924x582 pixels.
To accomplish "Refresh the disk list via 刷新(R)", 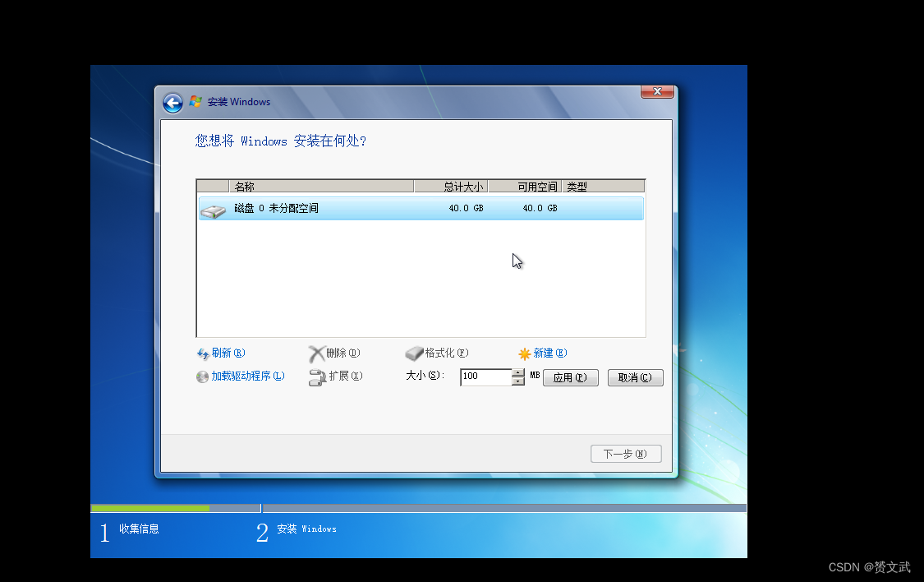I will pos(228,353).
